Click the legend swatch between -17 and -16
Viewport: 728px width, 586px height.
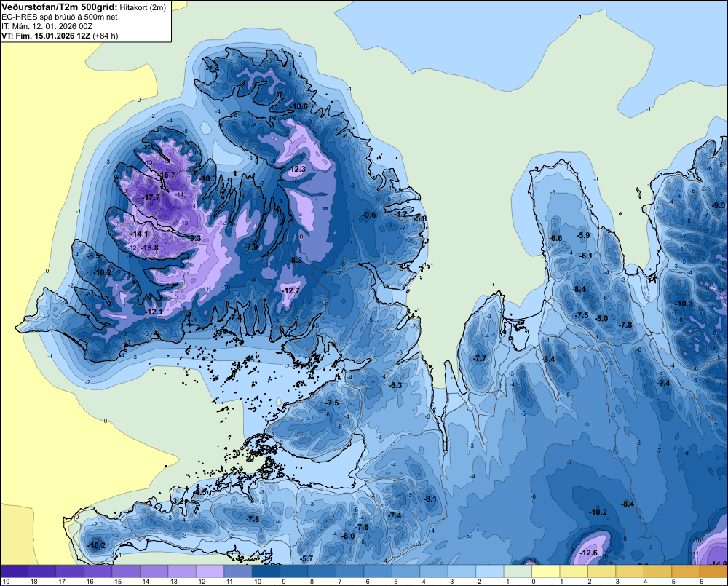coord(70,571)
